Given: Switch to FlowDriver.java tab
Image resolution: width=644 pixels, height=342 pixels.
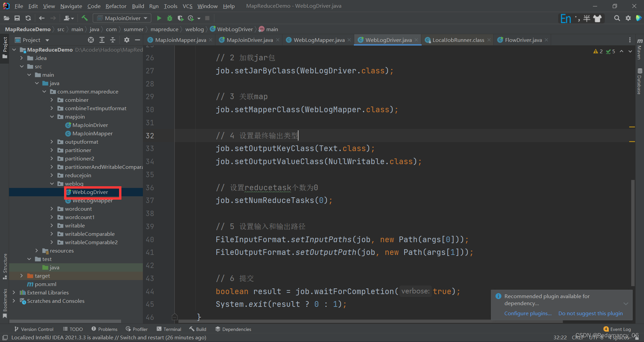Looking at the screenshot, I should [523, 40].
